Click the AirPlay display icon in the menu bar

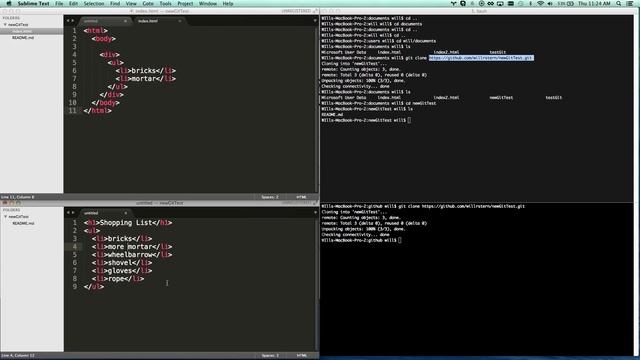500,3
